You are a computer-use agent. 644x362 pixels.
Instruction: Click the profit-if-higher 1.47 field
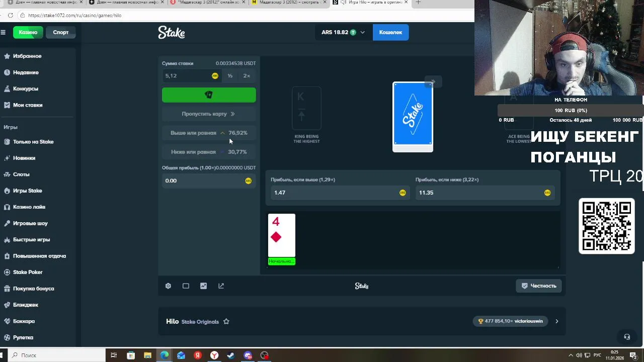click(340, 193)
